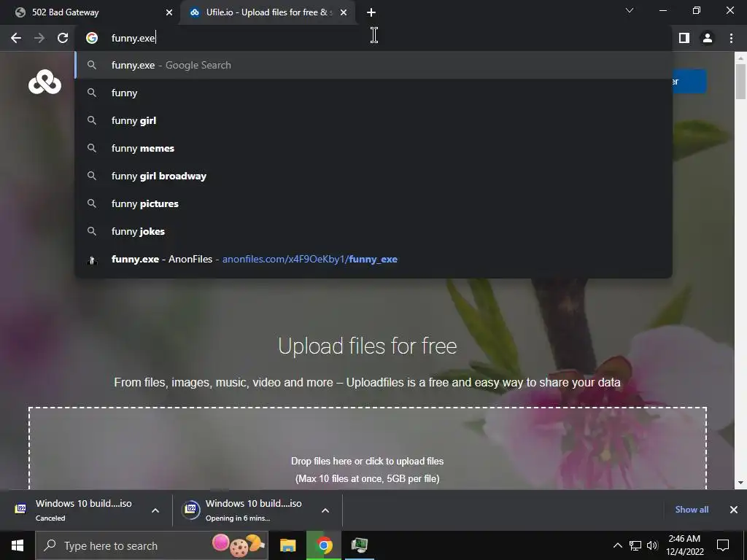Close the Ufile.io tab
747x560 pixels.
(x=344, y=12)
